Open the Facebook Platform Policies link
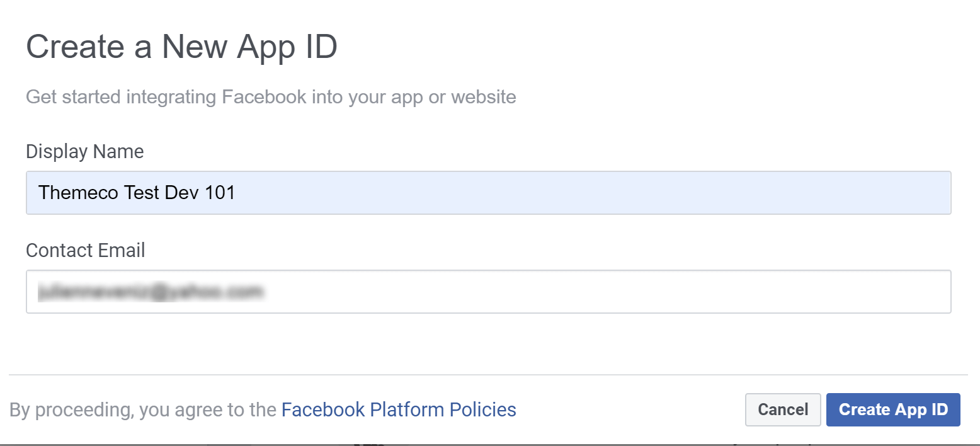Image resolution: width=980 pixels, height=446 pixels. 398,409
